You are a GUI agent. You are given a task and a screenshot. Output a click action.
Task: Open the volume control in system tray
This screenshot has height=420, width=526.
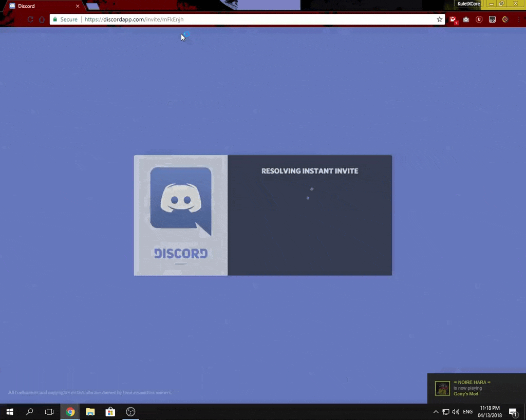[x=456, y=412]
